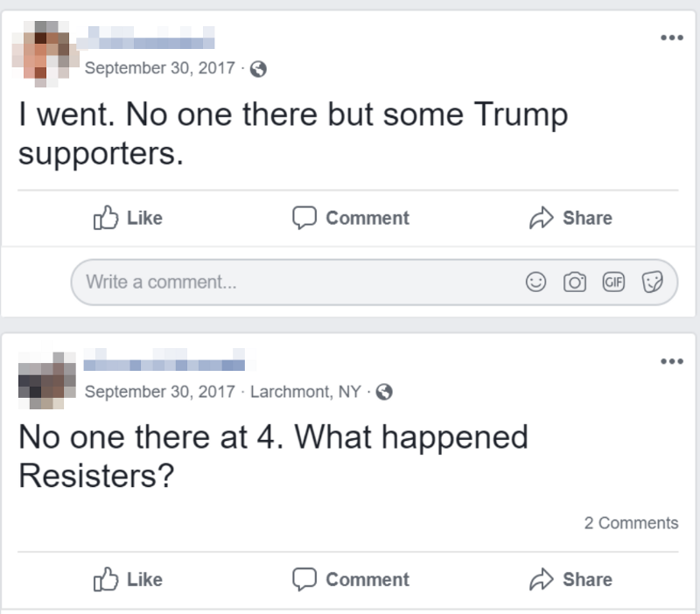This screenshot has height=614, width=700.
Task: Comment on the 'Resisters' post
Action: point(351,579)
